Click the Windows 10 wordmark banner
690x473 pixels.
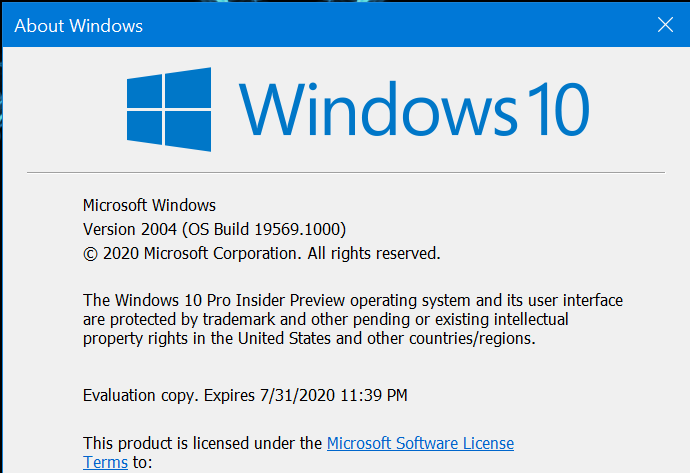pyautogui.click(x=414, y=109)
